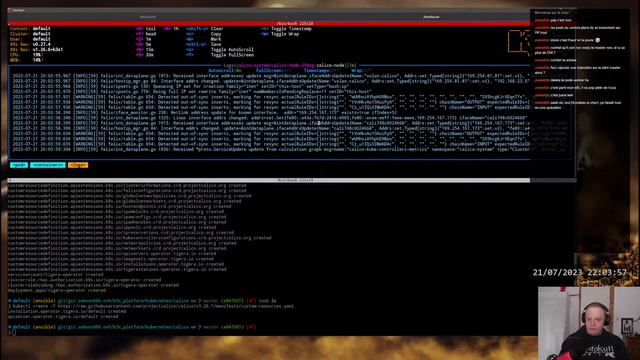This screenshot has width=640, height=360.
Task: Click the head log range option
Action: click(x=146, y=34)
